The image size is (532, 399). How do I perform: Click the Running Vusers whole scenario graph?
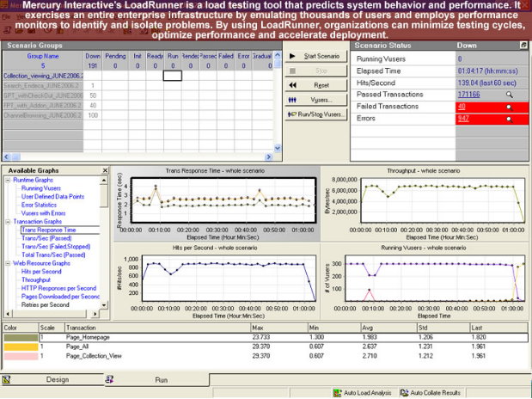[435, 279]
